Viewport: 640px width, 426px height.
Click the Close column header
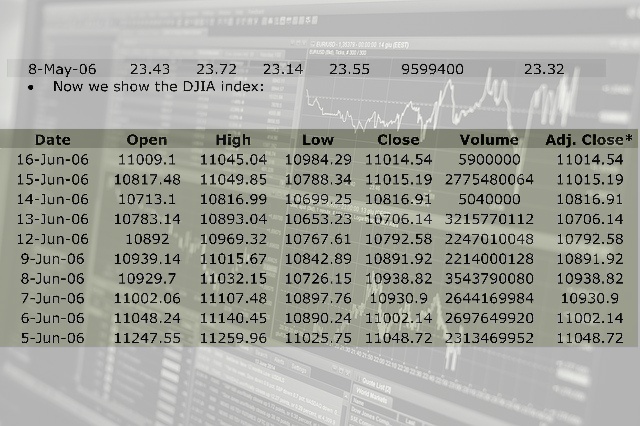point(398,140)
